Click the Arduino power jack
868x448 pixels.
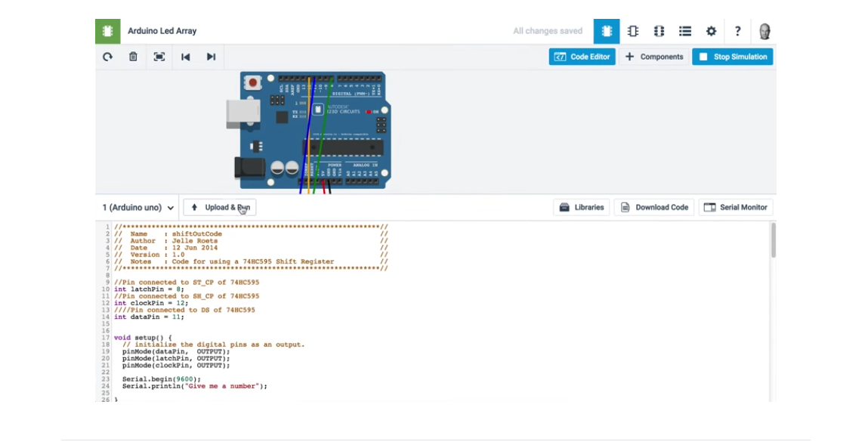(x=249, y=167)
